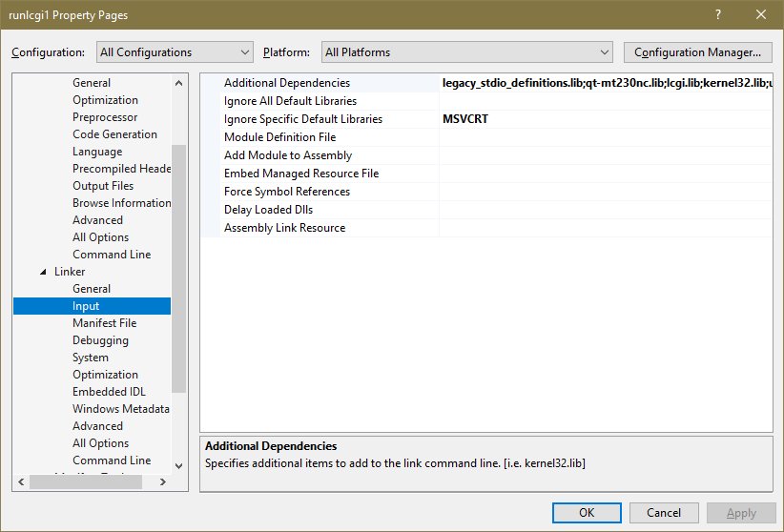Select Advanced just below Browse Information

pyautogui.click(x=97, y=220)
